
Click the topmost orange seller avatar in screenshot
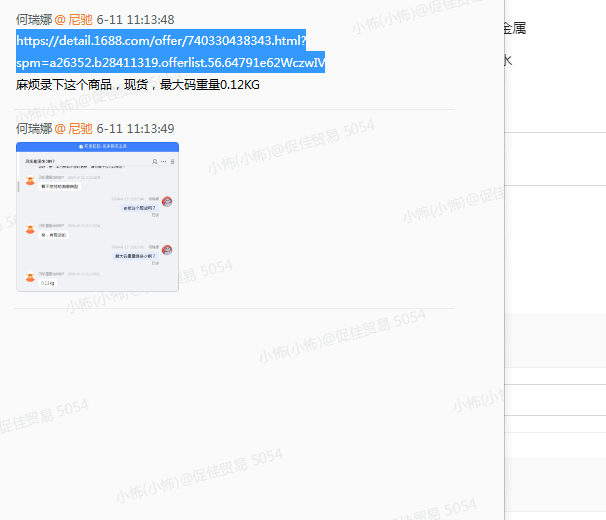coord(30,182)
